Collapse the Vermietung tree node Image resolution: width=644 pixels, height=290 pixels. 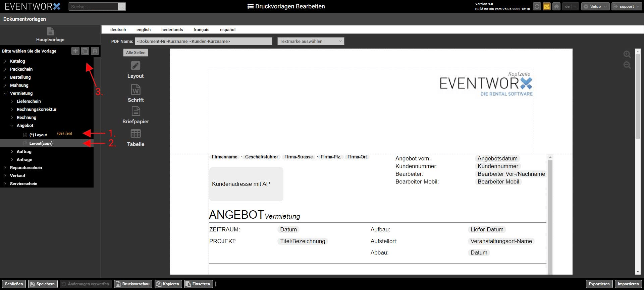[5, 93]
